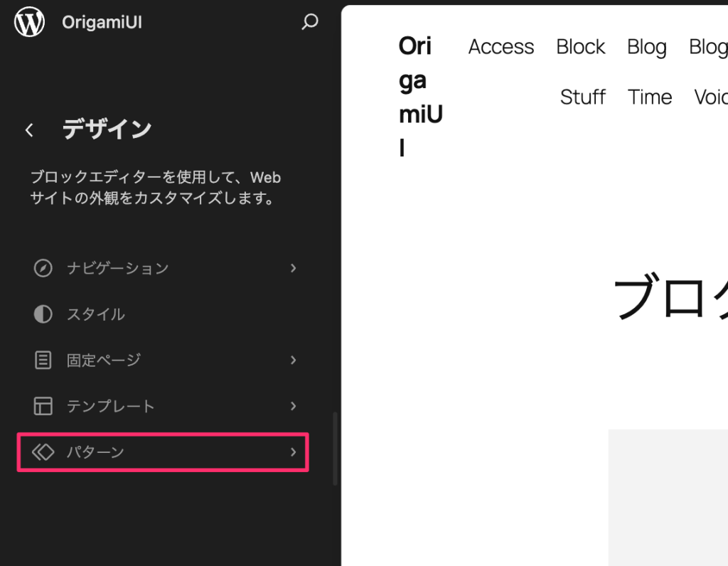Image resolution: width=728 pixels, height=566 pixels.
Task: Click the WordPress logo icon
Action: 29,21
